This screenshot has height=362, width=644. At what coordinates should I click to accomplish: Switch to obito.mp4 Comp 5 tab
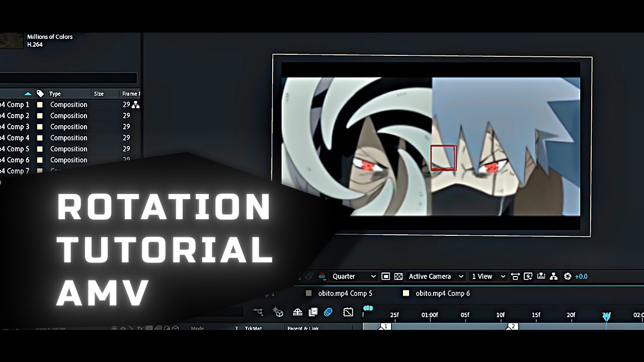(x=345, y=293)
